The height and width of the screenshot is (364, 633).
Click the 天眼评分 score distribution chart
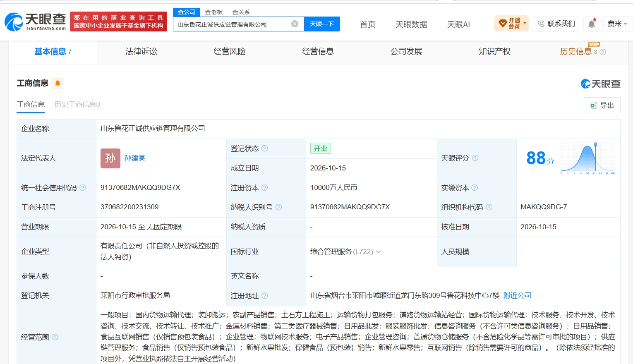tap(588, 158)
